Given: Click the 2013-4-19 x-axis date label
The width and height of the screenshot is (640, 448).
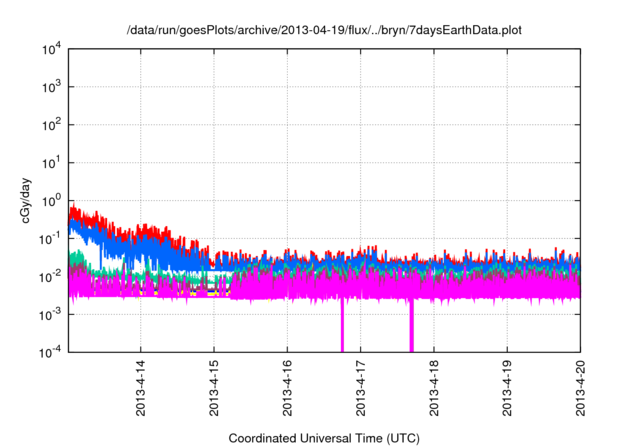Looking at the screenshot, I should pyautogui.click(x=507, y=388).
